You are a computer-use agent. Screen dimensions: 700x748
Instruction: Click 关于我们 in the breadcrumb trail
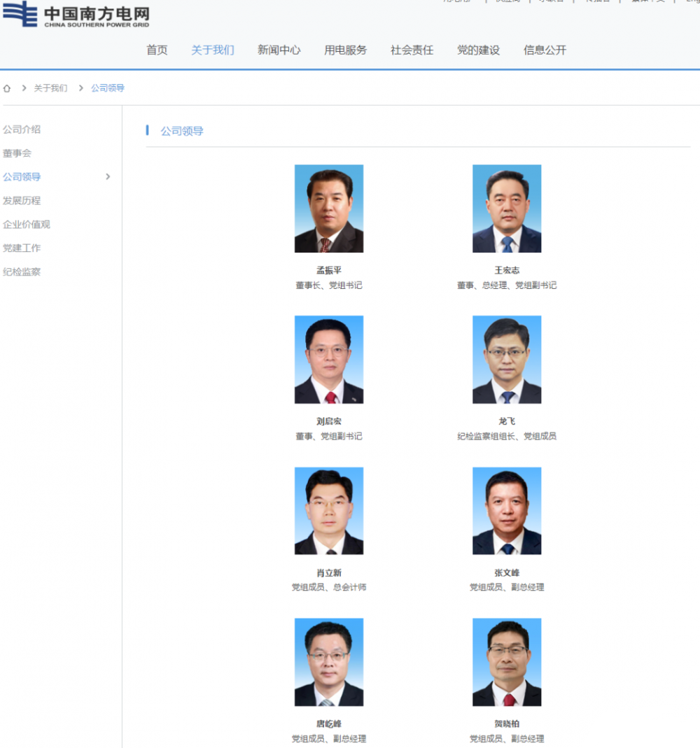point(50,88)
